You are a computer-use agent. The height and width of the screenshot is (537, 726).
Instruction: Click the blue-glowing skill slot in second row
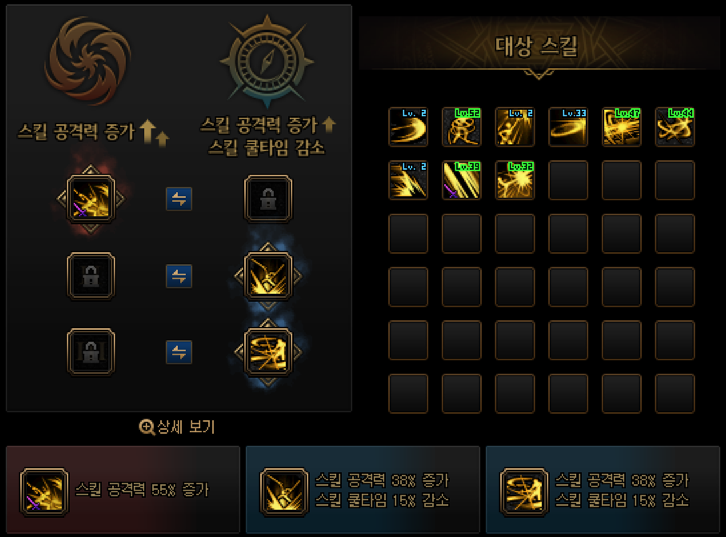point(268,276)
